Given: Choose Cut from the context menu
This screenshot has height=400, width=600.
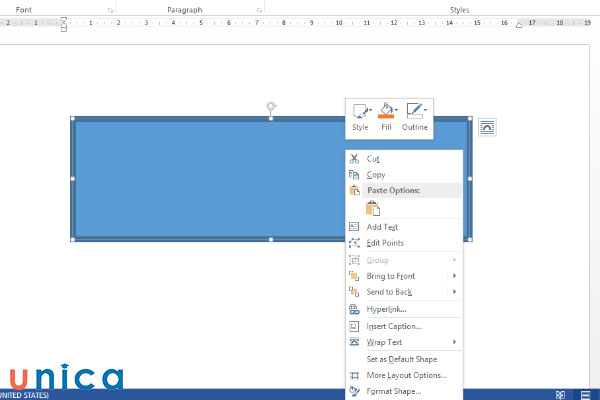Looking at the screenshot, I should 373,159.
